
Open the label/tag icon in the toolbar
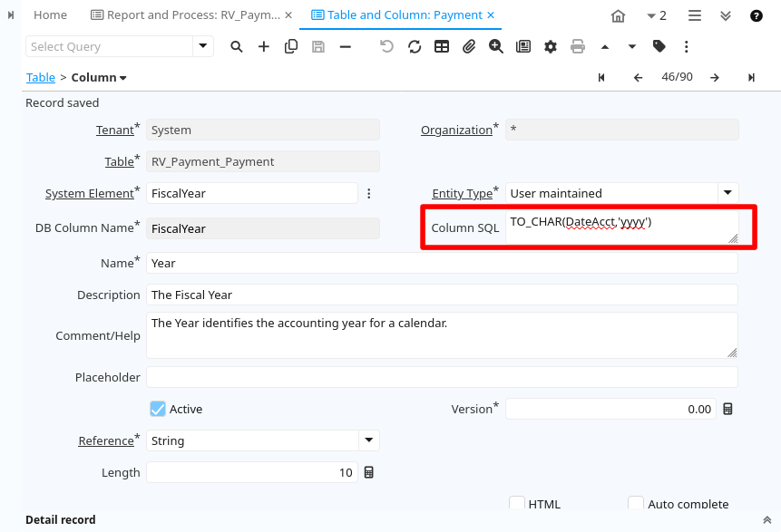click(659, 46)
